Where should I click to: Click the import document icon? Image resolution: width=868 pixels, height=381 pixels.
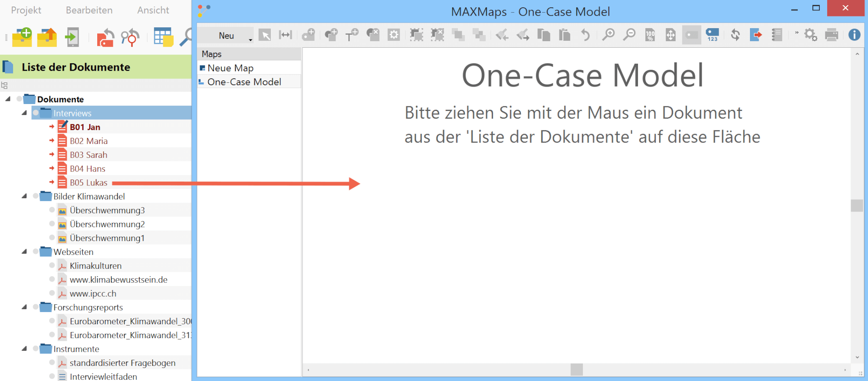pyautogui.click(x=72, y=37)
